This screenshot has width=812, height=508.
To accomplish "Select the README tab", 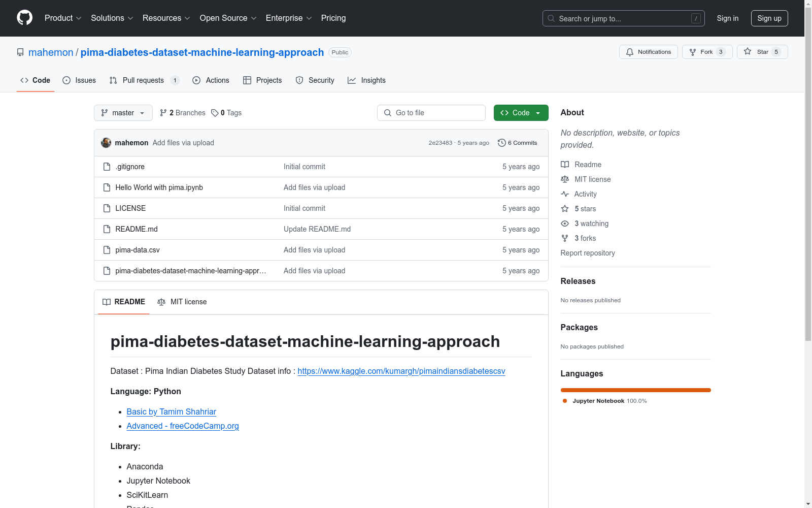I will point(124,302).
